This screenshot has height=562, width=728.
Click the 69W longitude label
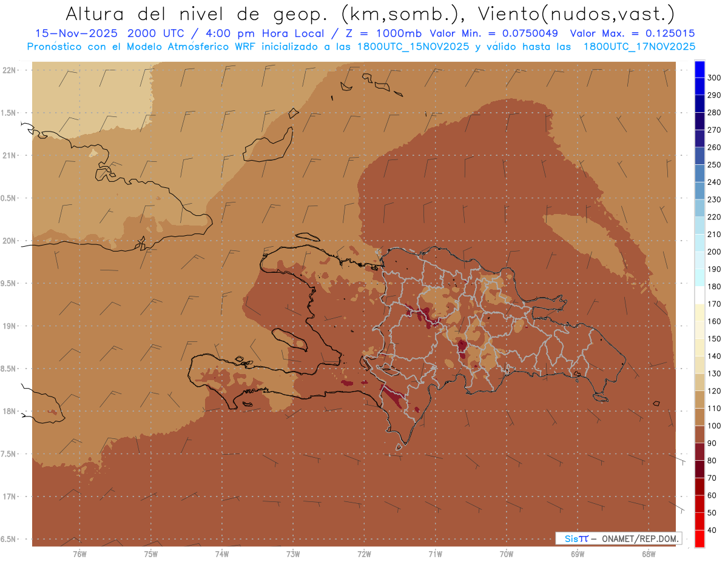(x=578, y=554)
